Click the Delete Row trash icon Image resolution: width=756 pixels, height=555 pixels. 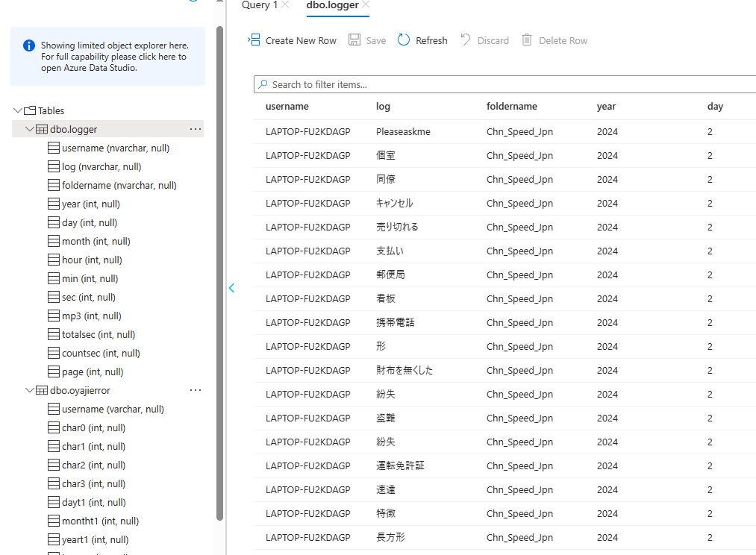click(x=527, y=40)
